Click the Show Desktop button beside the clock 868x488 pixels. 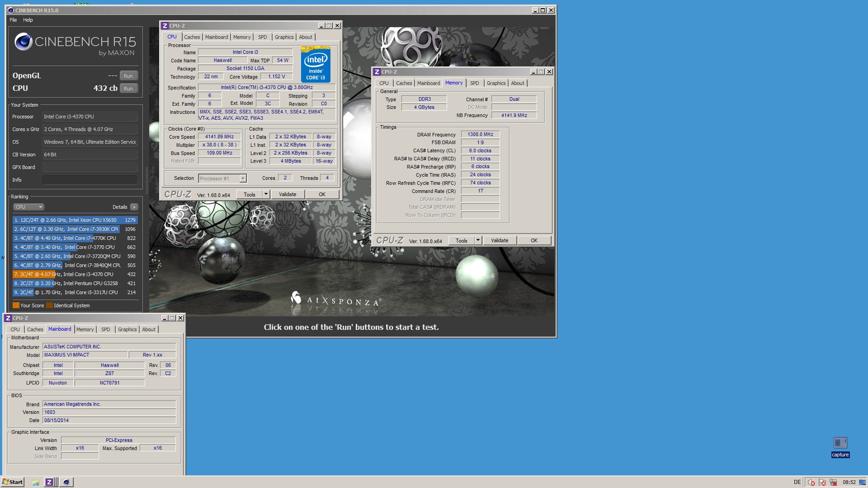coord(863,482)
